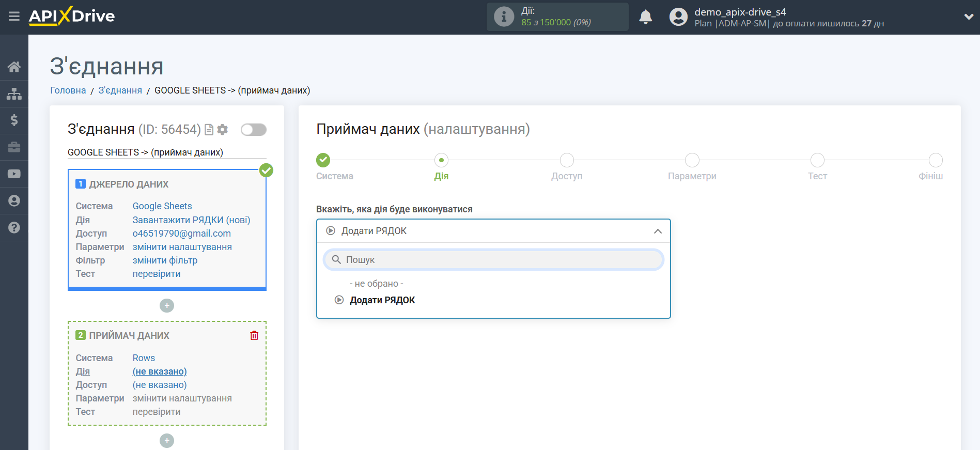980x450 pixels.
Task: Delete the ПРИЙМАЧ ДАНИХ block with trash icon
Action: 254,335
